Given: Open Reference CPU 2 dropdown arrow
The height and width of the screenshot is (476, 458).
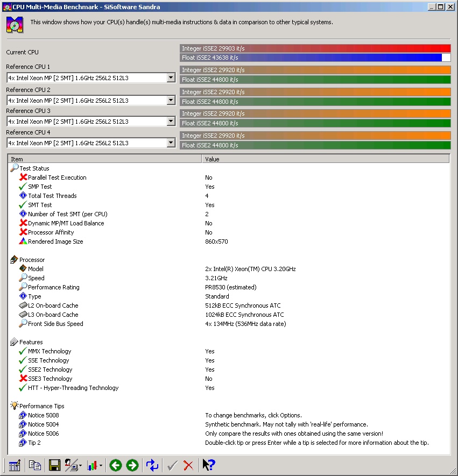Looking at the screenshot, I should click(171, 100).
